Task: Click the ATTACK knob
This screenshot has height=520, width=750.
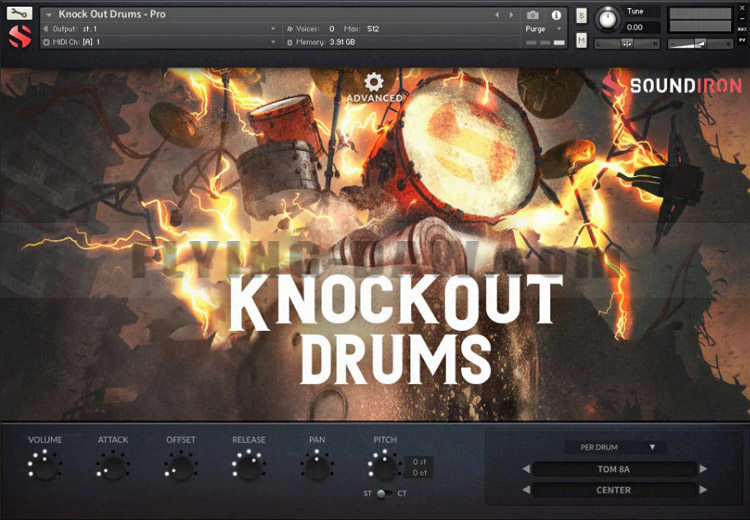Action: (113, 468)
